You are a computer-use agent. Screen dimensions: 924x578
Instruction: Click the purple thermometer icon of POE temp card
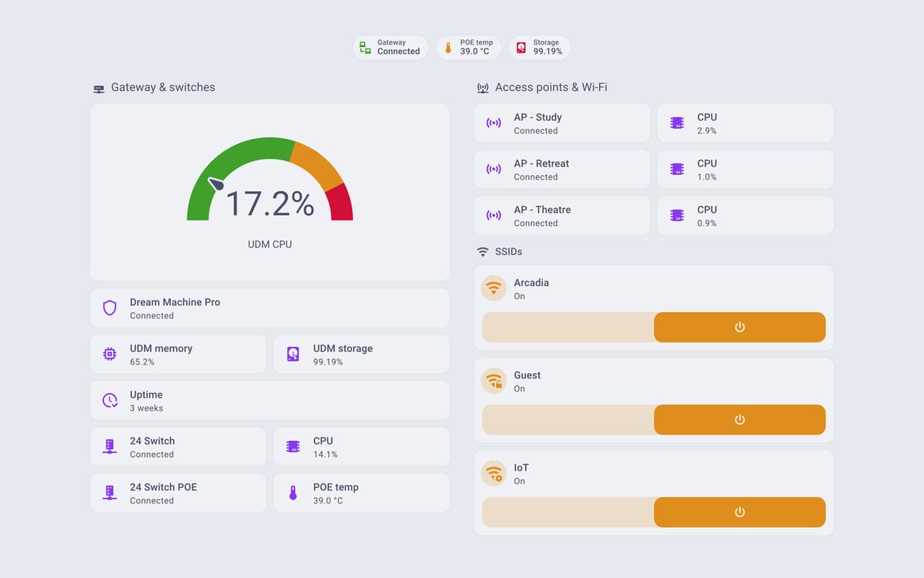click(x=293, y=493)
